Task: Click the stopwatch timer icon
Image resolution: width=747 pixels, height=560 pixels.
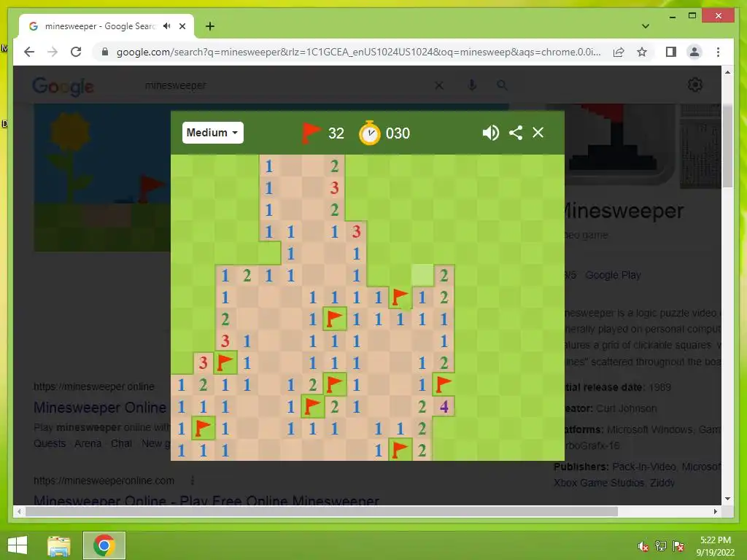Action: coord(369,133)
